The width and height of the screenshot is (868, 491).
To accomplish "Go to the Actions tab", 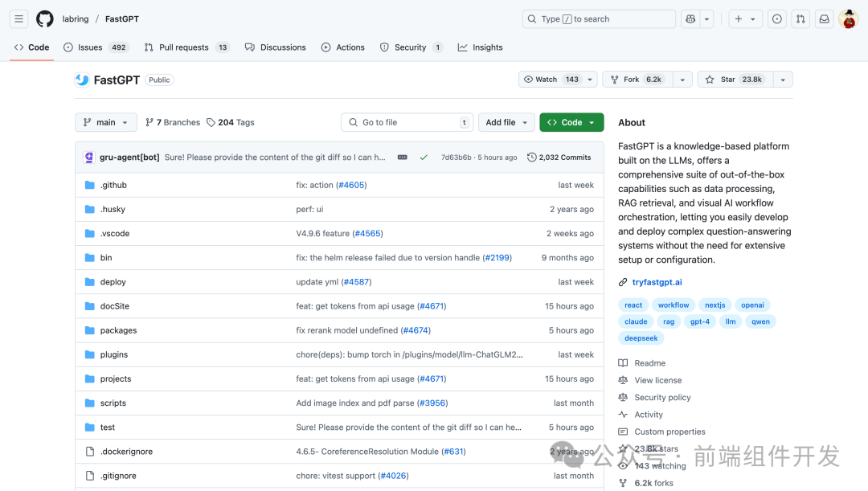I will click(x=342, y=47).
